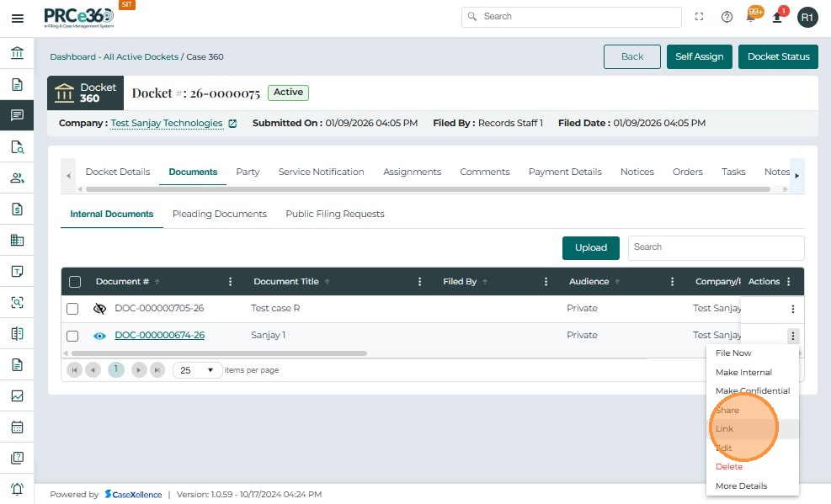Open the document page icon in the sidebar
This screenshot has width=831, height=504.
[17, 84]
